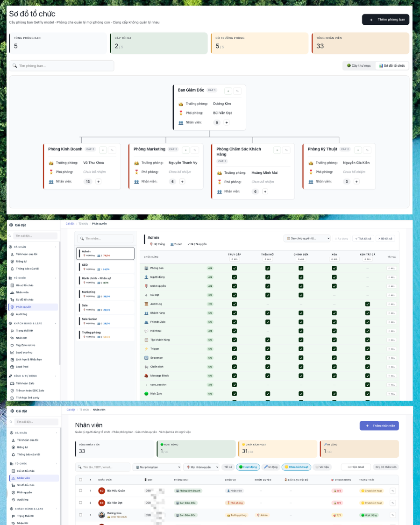This screenshot has width=420, height=525.
Task: Click Thêm phòng ban button
Action: [x=385, y=20]
